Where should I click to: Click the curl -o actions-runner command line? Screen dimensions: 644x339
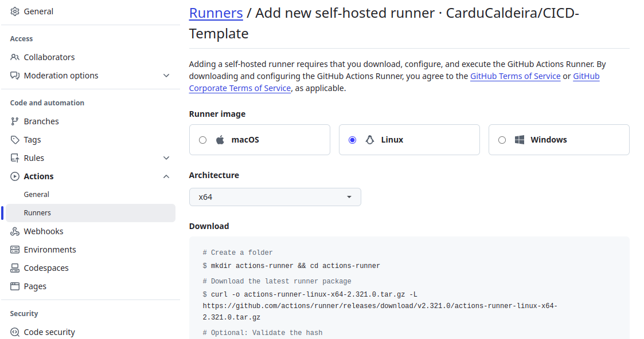(310, 294)
